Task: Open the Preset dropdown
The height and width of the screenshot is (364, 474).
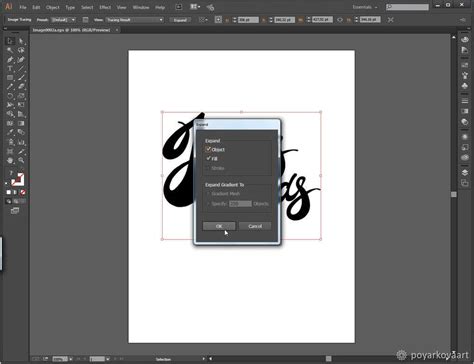Action: 63,20
